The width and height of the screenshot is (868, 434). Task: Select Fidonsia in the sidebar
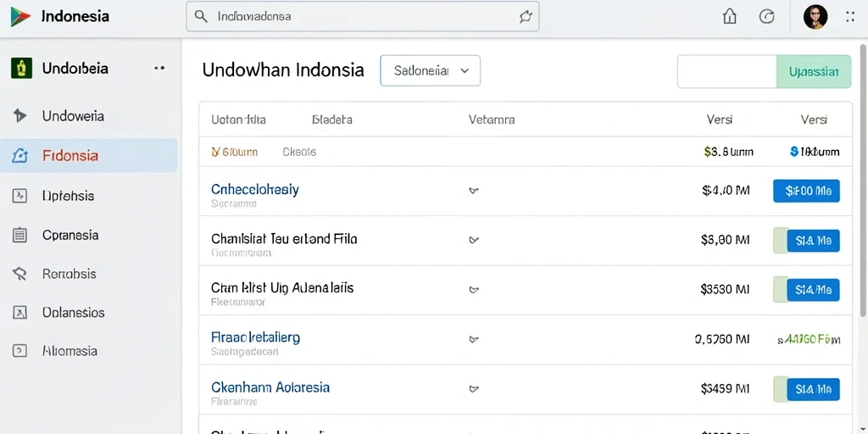click(88, 156)
